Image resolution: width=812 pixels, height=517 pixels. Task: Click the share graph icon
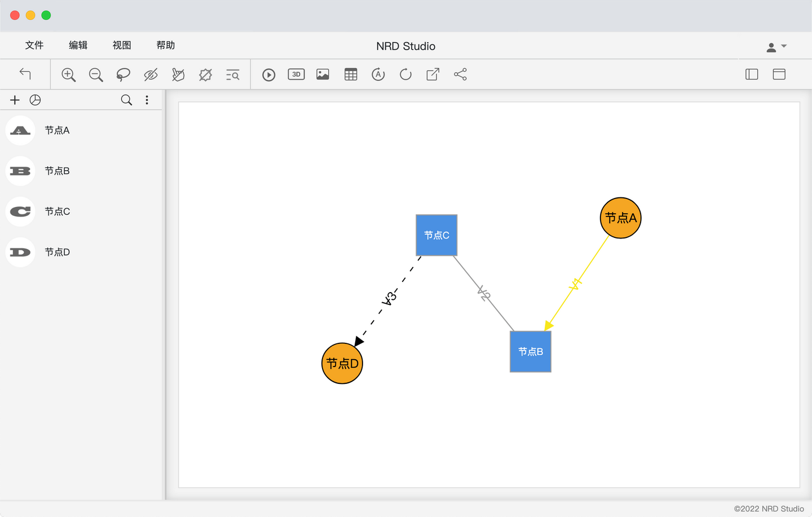[460, 74]
